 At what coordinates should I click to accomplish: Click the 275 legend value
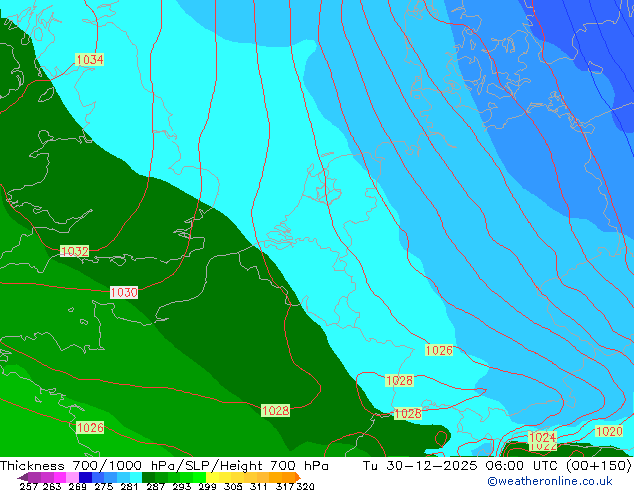tap(104, 486)
